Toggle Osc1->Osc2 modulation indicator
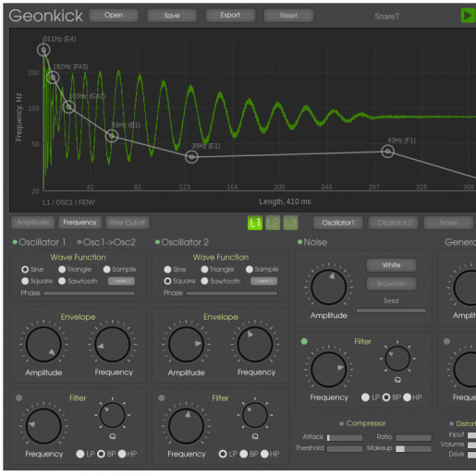The image size is (476, 476). [79, 242]
